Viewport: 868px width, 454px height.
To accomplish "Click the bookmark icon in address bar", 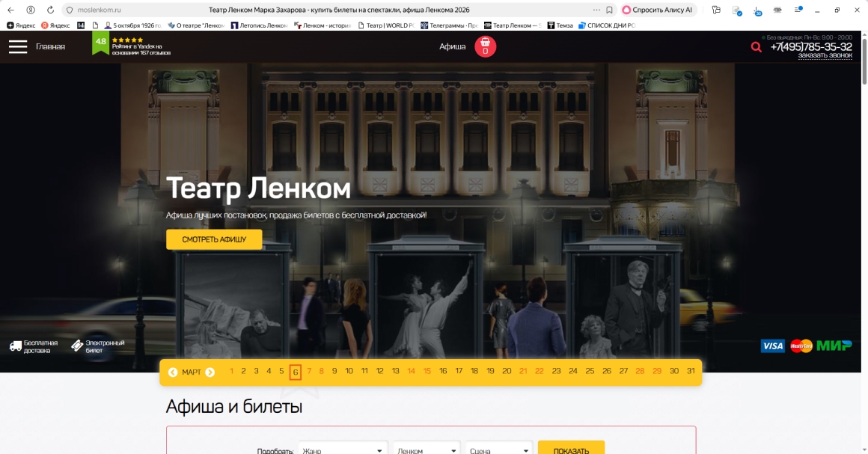I will 609,10.
